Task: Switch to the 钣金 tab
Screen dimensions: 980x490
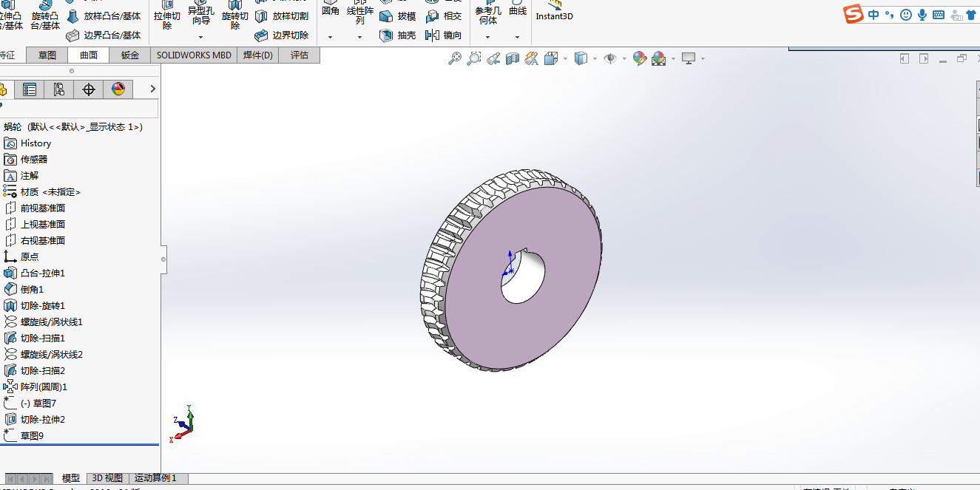Action: (130, 55)
